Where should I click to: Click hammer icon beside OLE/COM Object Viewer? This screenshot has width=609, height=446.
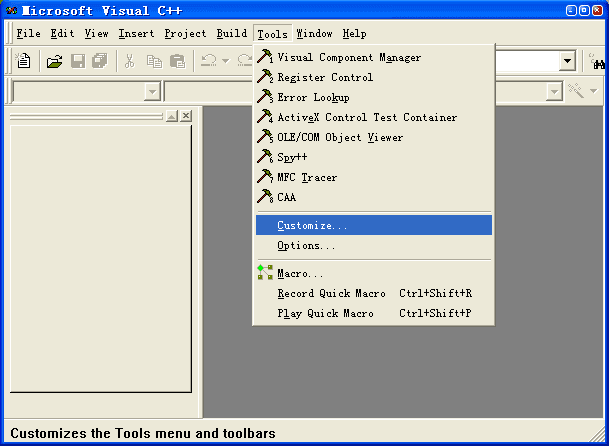coord(265,137)
